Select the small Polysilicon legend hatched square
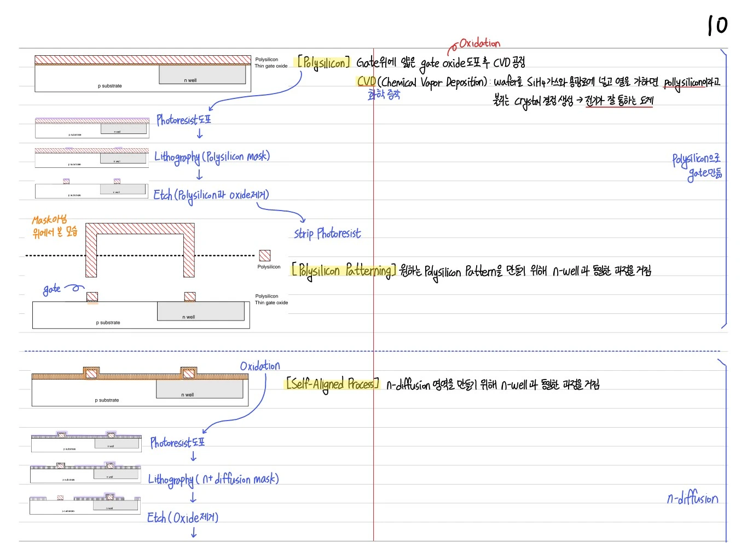747x560 pixels. pos(265,255)
